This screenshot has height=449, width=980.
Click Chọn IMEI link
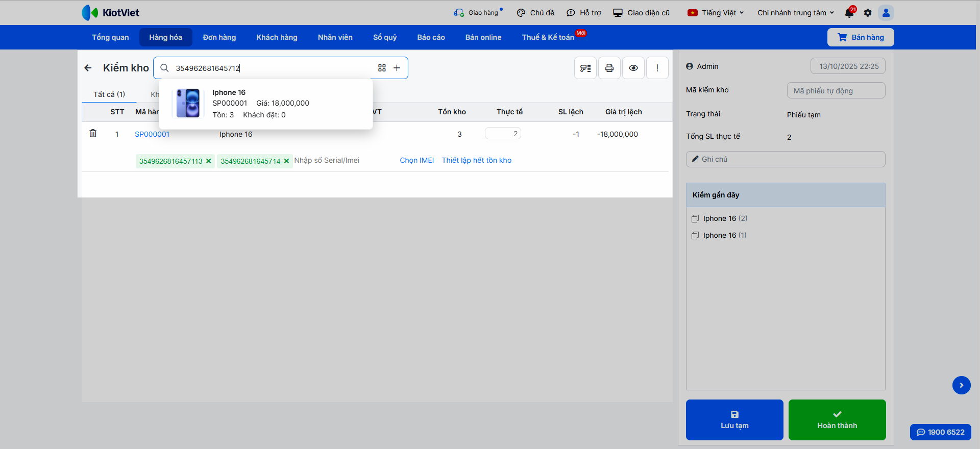click(x=417, y=160)
